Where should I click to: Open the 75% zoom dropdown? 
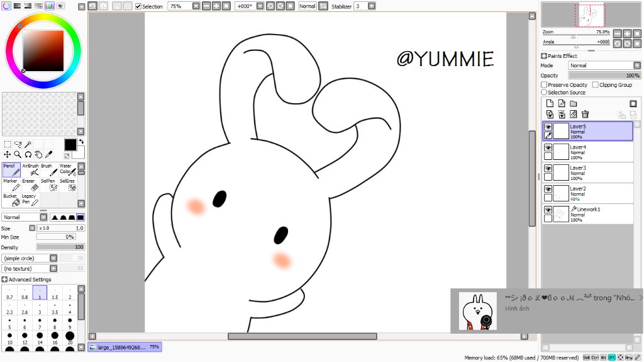[x=196, y=6]
